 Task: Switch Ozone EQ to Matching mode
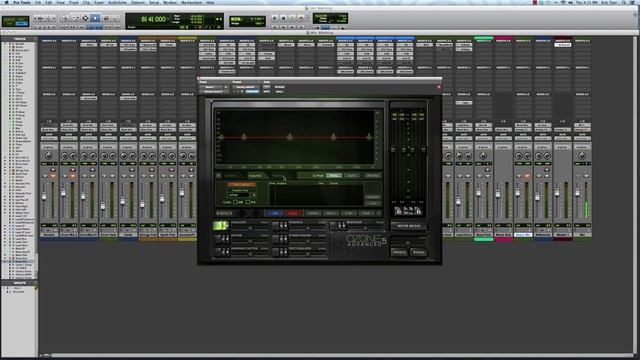point(372,176)
